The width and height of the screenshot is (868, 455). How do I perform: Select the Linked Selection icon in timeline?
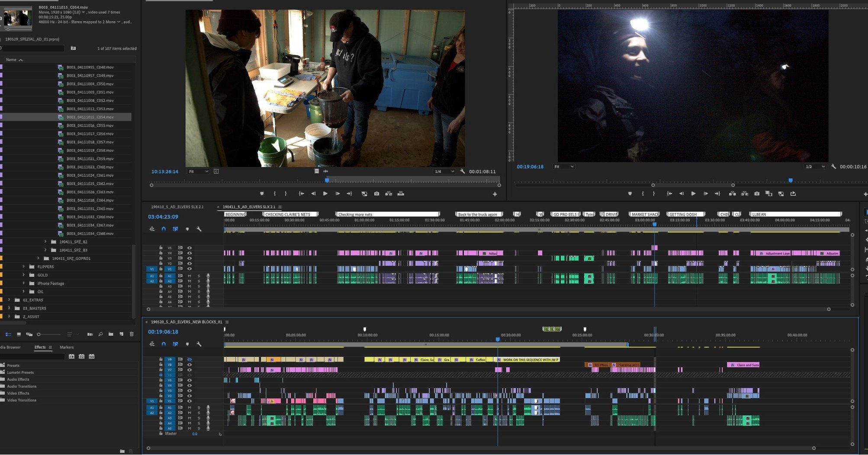(x=175, y=229)
